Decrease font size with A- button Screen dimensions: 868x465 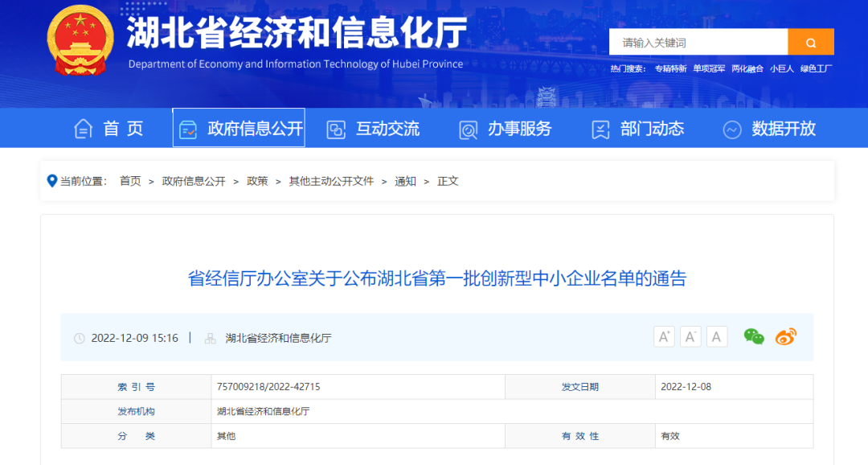pos(690,337)
